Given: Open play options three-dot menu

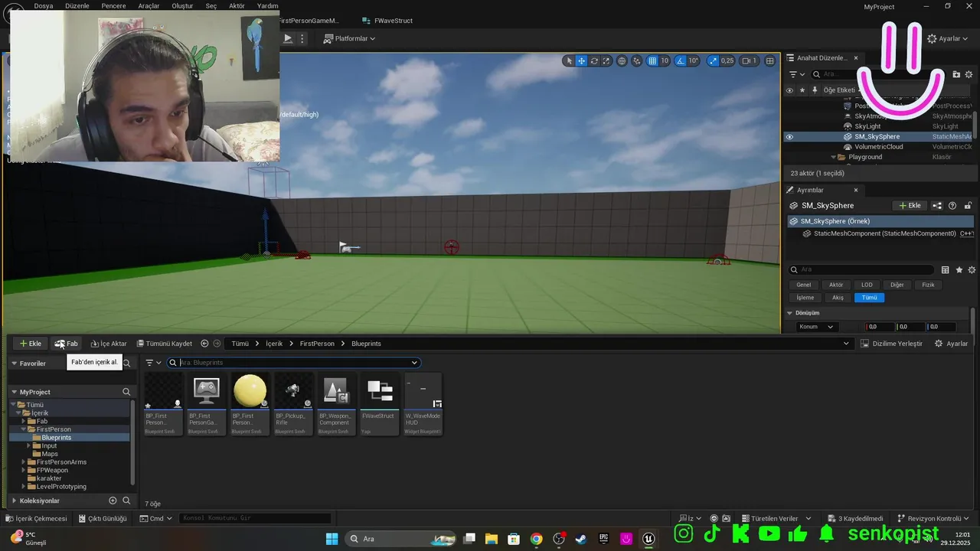Looking at the screenshot, I should click(302, 38).
